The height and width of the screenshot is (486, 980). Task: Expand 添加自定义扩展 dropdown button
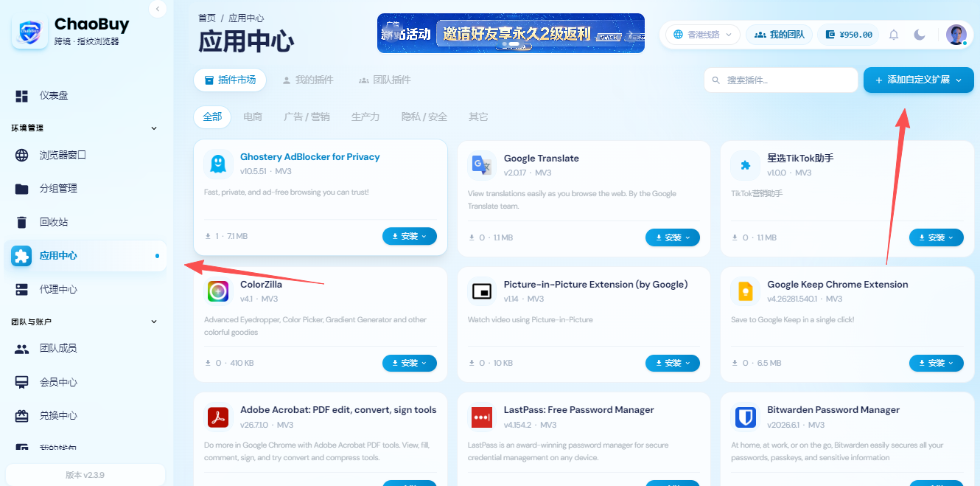(918, 80)
